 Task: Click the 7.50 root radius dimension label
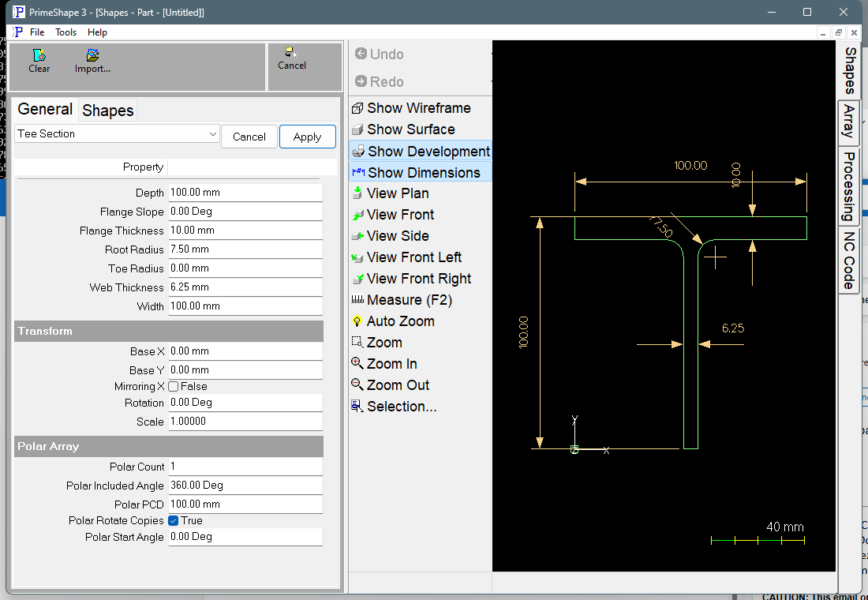pos(660,227)
